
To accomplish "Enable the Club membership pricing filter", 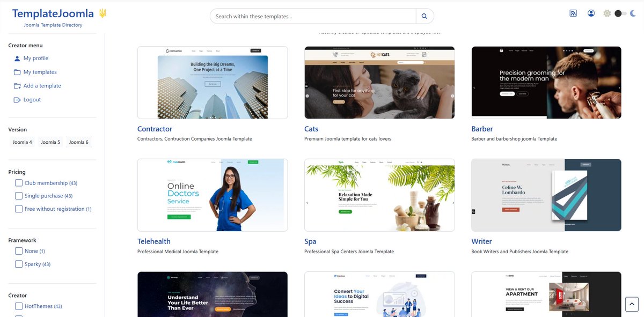I will click(19, 183).
